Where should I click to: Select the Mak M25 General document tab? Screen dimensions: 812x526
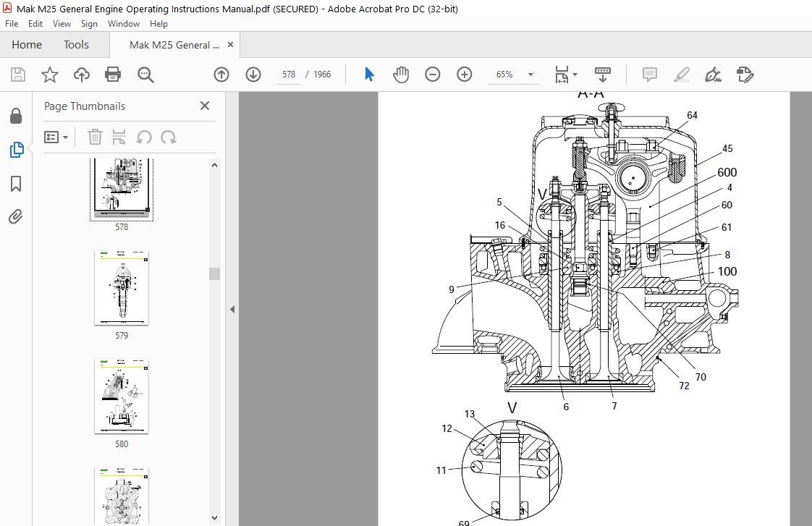[x=174, y=45]
